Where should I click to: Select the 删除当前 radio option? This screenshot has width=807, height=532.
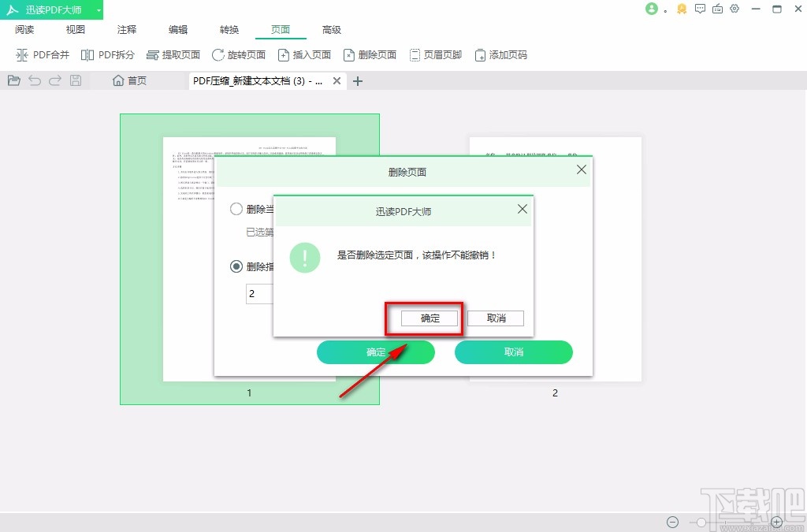click(x=236, y=209)
